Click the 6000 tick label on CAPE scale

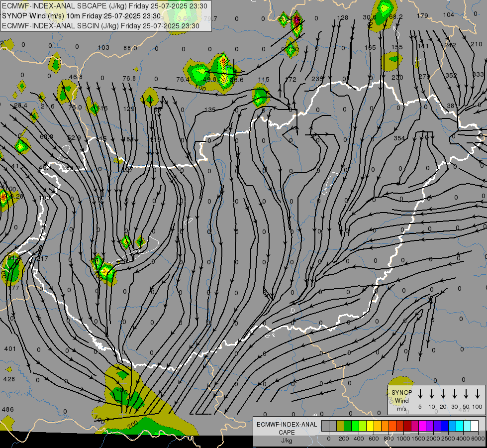pos(478,439)
